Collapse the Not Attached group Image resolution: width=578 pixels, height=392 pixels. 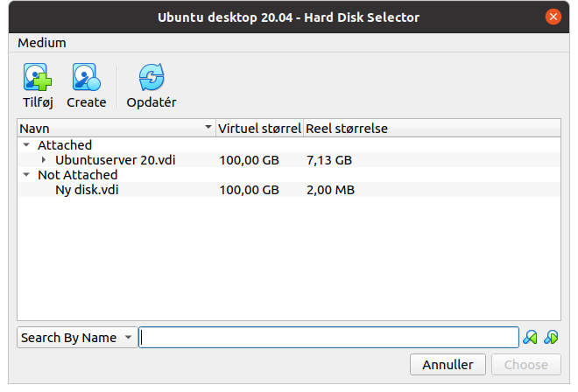point(26,175)
